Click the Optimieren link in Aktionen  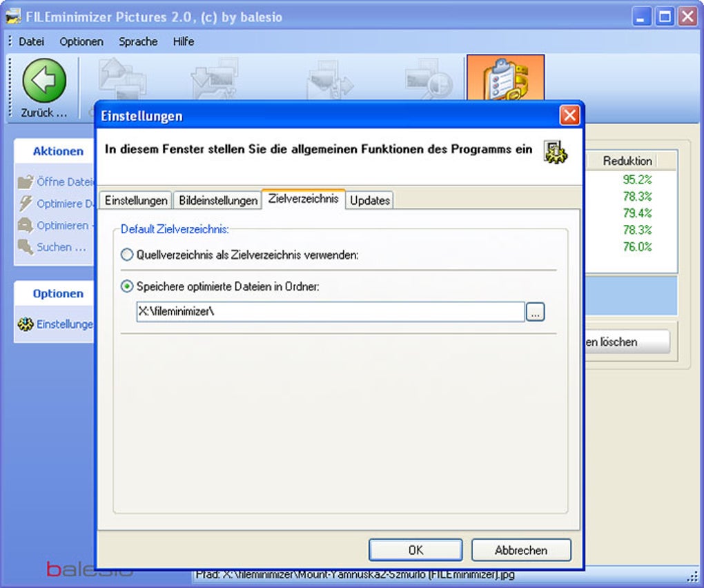(x=63, y=225)
